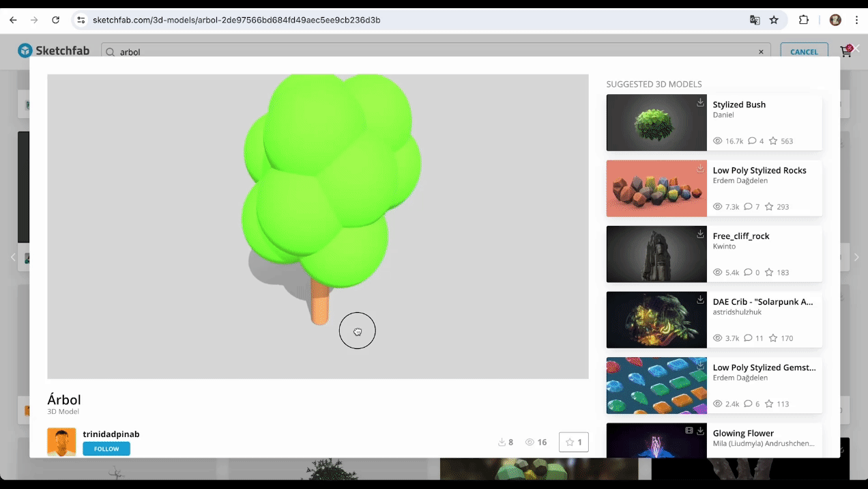Open Low Poly Stylized Rocks thumbnail
This screenshot has height=489, width=868.
coord(656,188)
